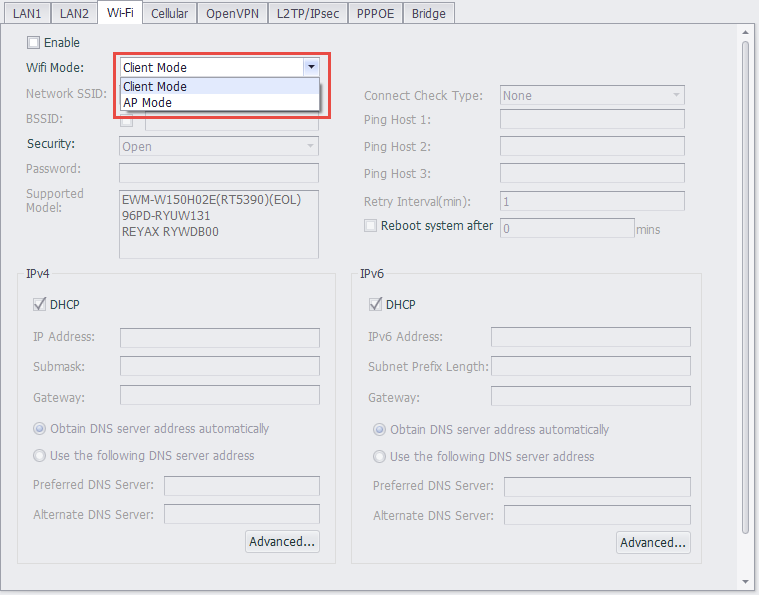Uncheck DHCP in the IPv6 section

(x=377, y=305)
